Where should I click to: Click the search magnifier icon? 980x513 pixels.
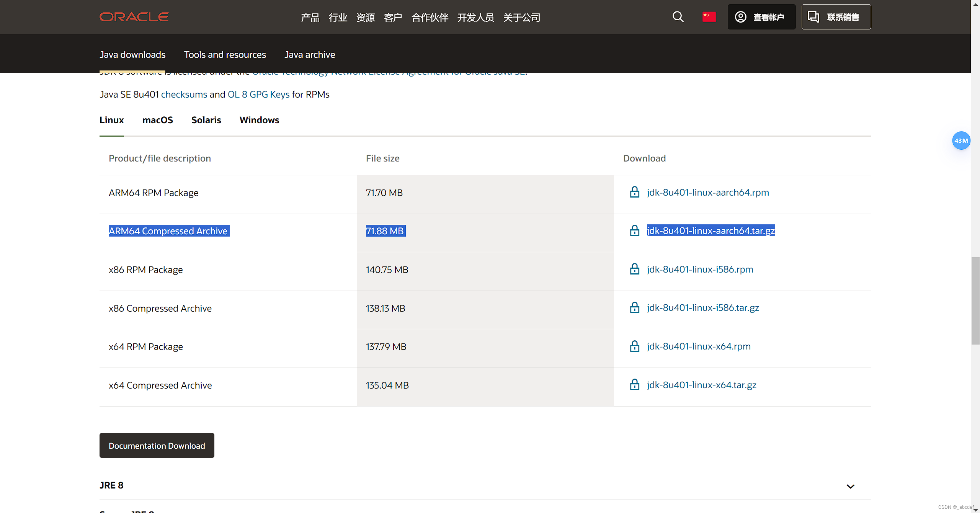[678, 17]
